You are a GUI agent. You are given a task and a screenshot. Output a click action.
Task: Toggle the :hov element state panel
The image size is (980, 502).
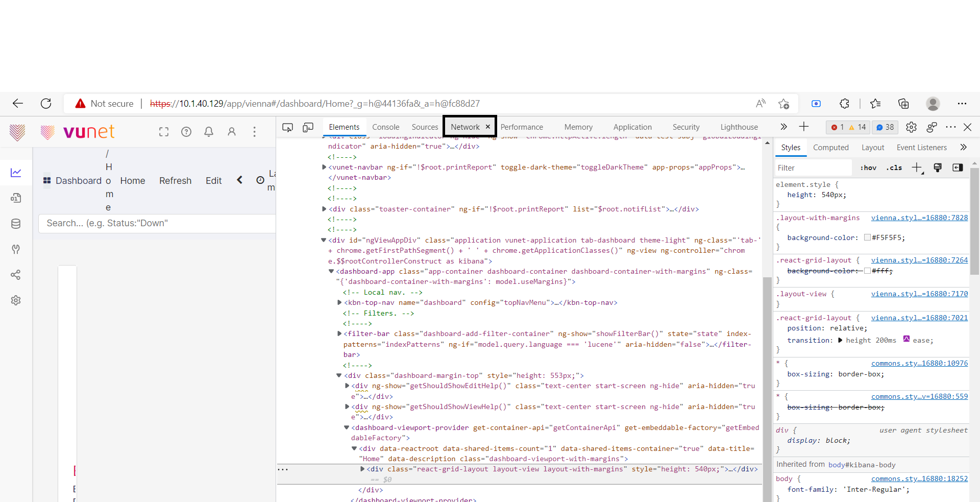(x=868, y=168)
